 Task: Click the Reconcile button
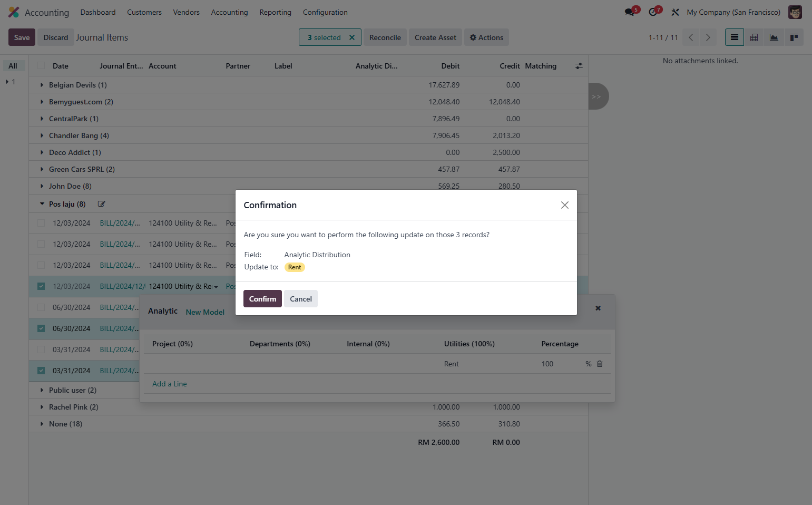(x=385, y=37)
